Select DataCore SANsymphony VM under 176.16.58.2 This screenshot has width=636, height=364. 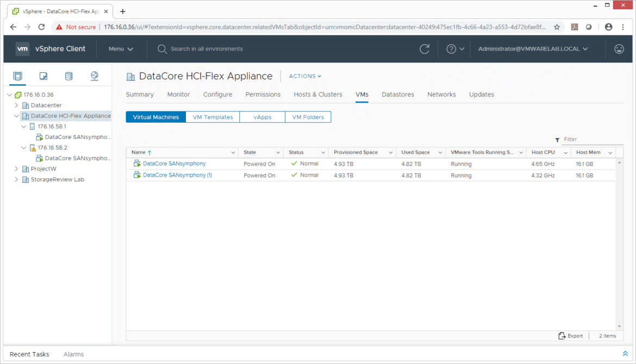(x=77, y=158)
